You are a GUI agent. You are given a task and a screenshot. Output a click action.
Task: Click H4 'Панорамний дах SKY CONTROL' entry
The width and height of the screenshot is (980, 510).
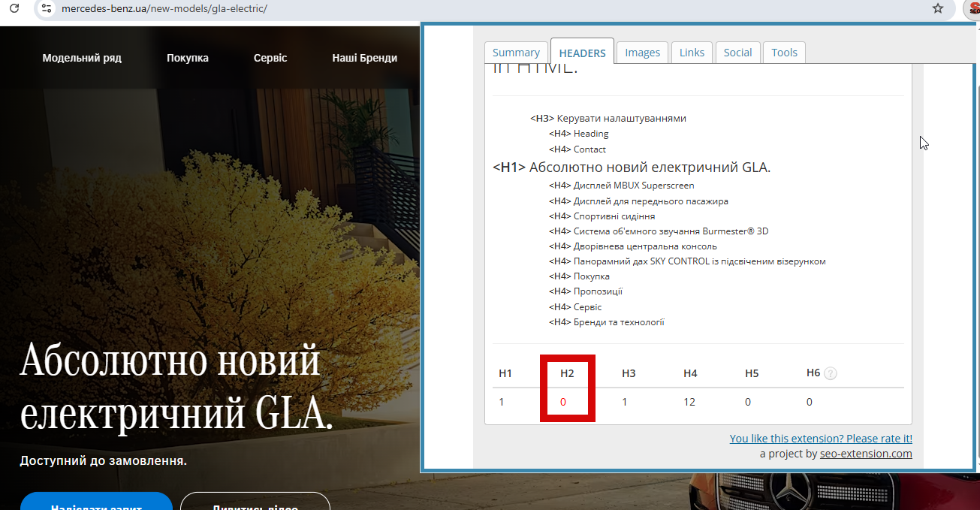pyautogui.click(x=687, y=261)
